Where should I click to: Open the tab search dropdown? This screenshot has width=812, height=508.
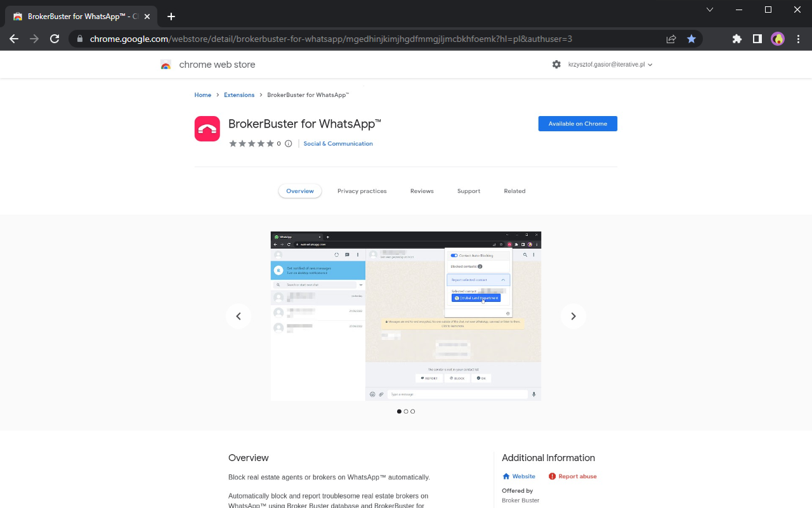(x=710, y=10)
